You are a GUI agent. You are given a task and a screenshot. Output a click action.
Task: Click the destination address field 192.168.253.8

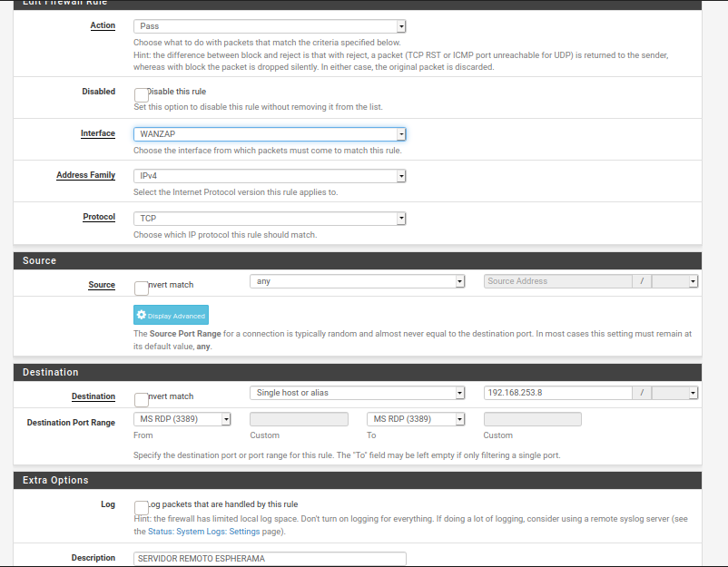[558, 393]
